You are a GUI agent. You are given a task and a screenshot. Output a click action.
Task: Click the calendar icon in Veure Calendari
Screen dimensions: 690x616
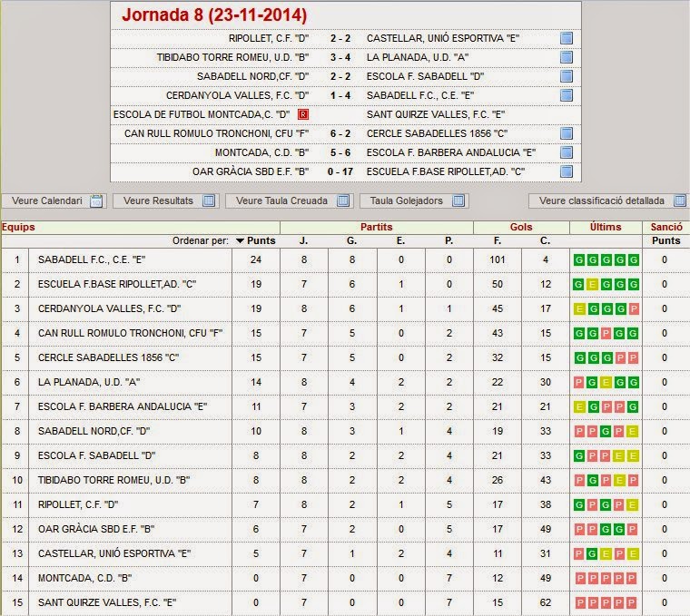(x=96, y=200)
